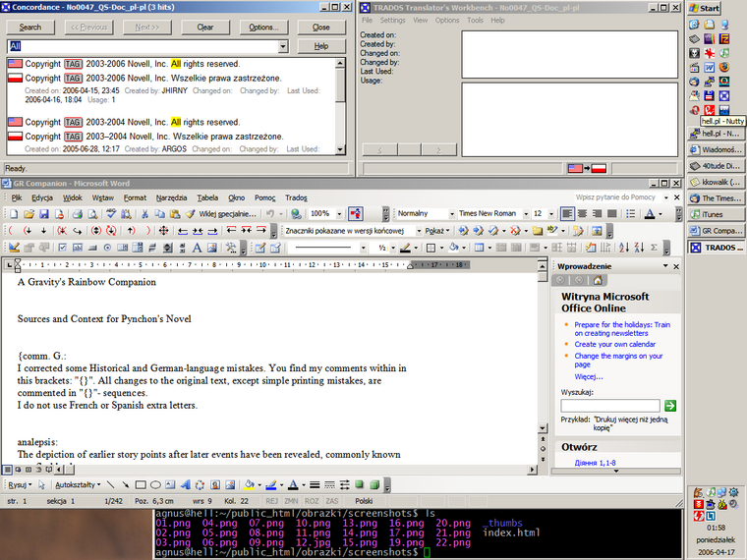Click the Reviewing pane icon on review toolbar
This screenshot has width=747, height=560.
[x=597, y=231]
